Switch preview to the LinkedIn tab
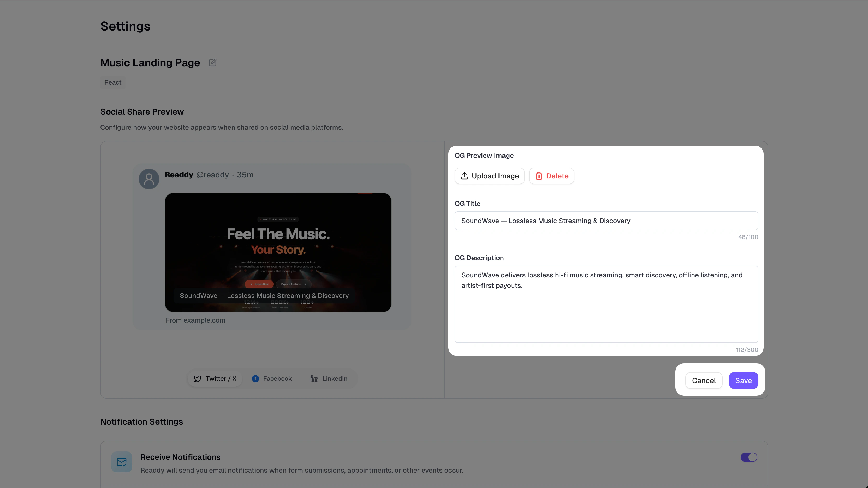Image resolution: width=868 pixels, height=488 pixels. pos(329,379)
